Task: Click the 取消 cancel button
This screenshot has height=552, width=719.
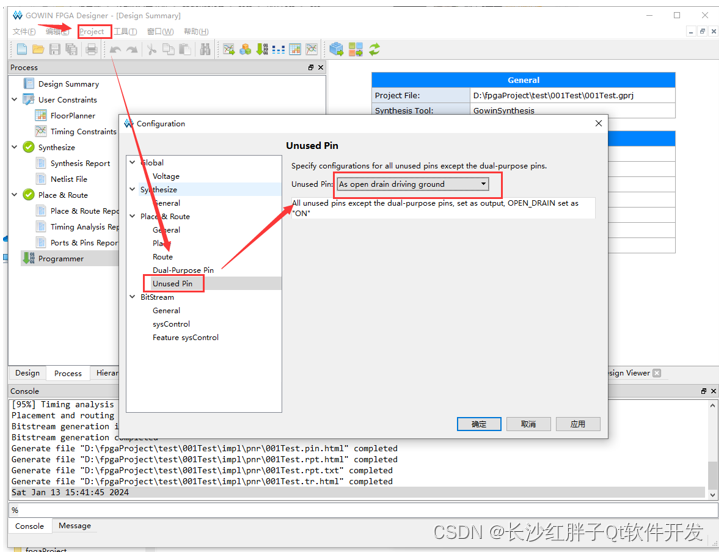Action: click(x=528, y=424)
